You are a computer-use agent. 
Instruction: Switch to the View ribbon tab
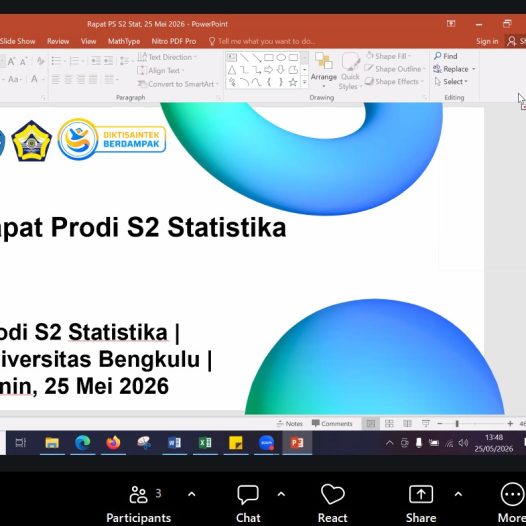[88, 41]
